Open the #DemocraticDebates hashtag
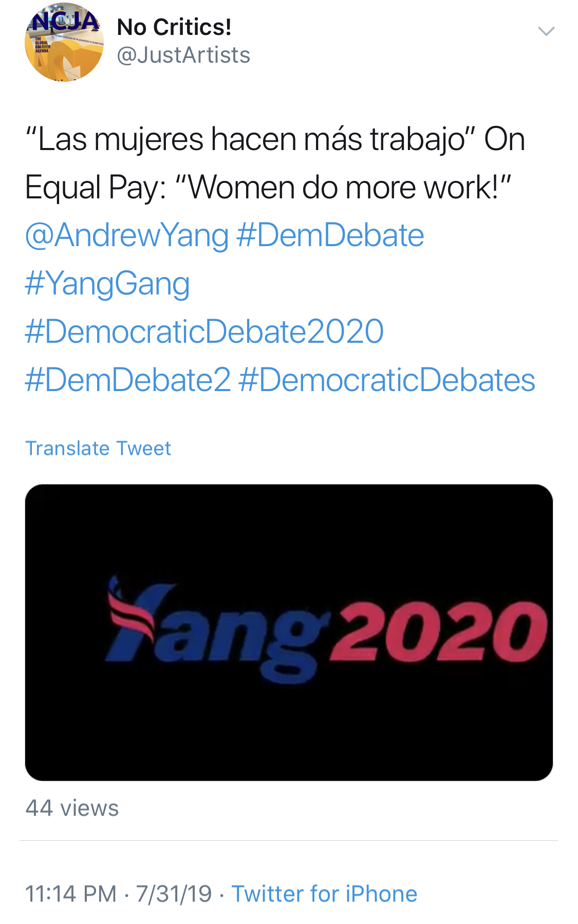 [x=387, y=380]
